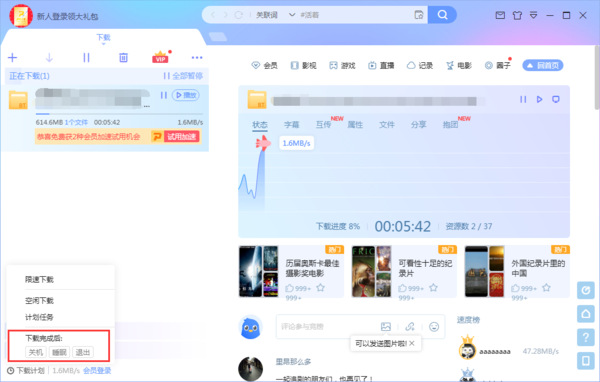
Task: Choose 计划任务 in the popup menu
Action: [x=39, y=317]
